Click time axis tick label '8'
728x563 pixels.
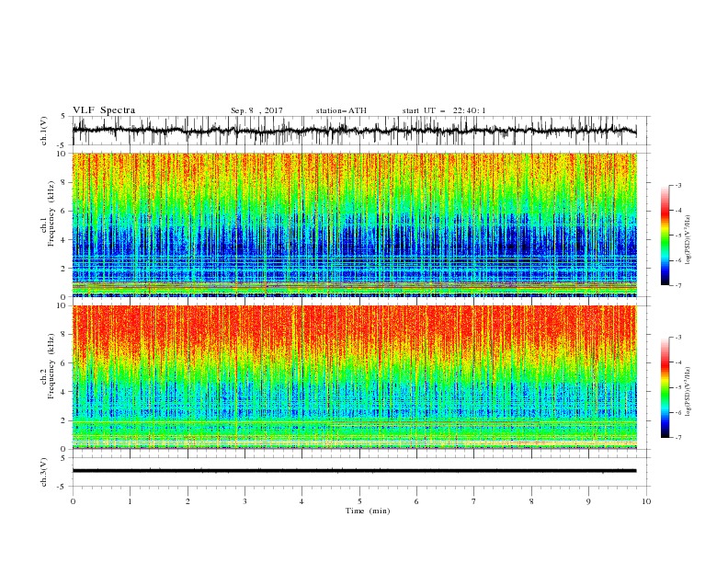(x=531, y=501)
